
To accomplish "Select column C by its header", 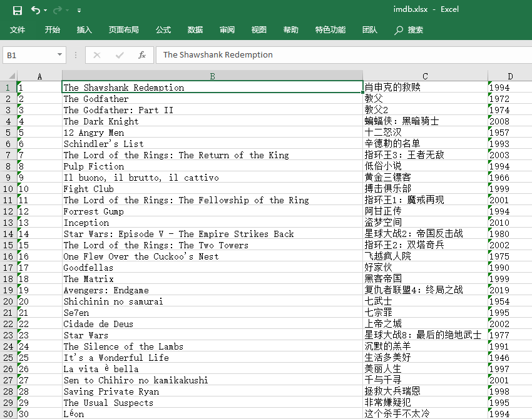I will (x=424, y=76).
